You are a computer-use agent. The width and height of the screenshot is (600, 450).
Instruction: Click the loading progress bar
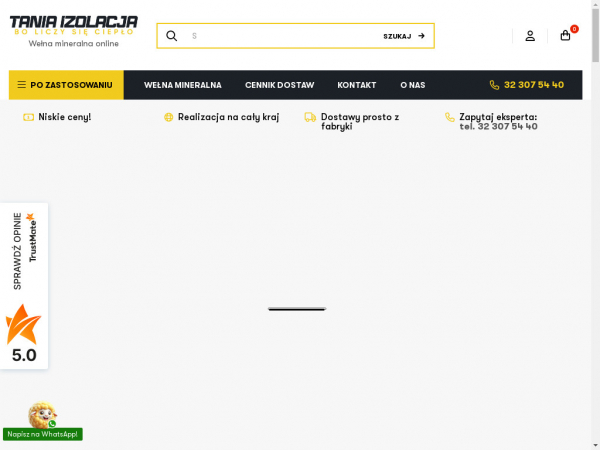[x=297, y=309]
